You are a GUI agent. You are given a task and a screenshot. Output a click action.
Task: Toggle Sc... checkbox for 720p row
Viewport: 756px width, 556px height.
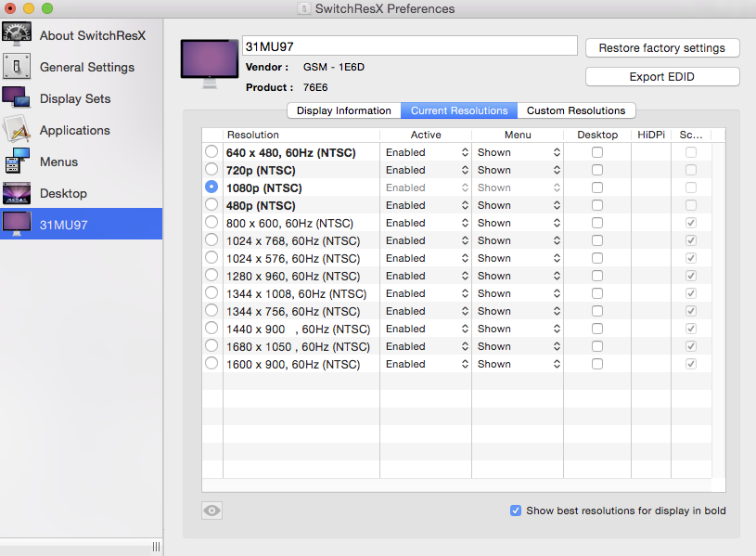[691, 170]
